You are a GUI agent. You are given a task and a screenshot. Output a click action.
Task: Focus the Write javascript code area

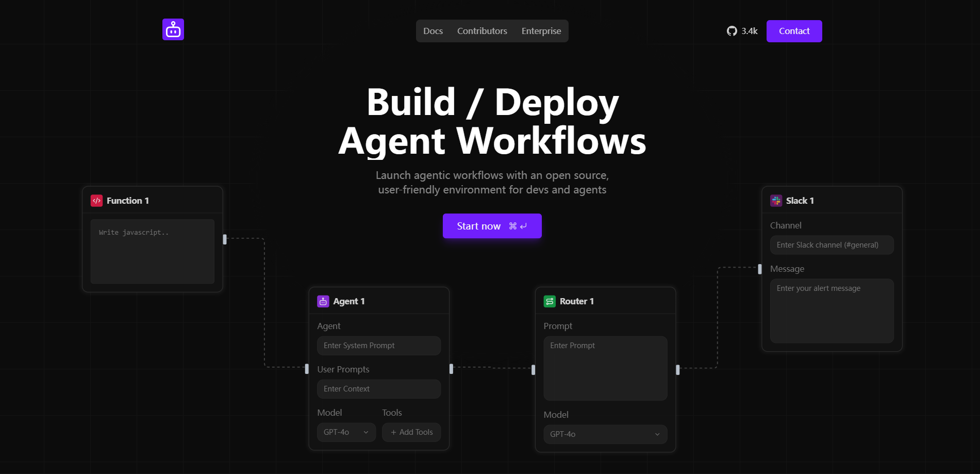click(x=153, y=252)
